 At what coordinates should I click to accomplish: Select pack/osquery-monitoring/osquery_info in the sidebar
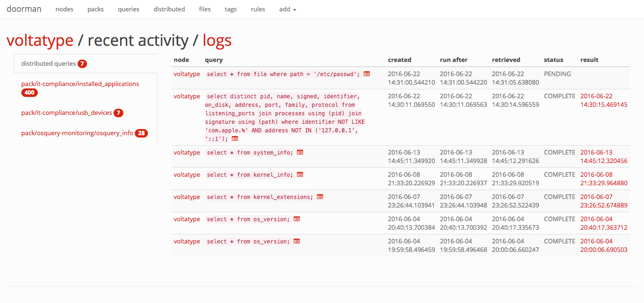78,133
